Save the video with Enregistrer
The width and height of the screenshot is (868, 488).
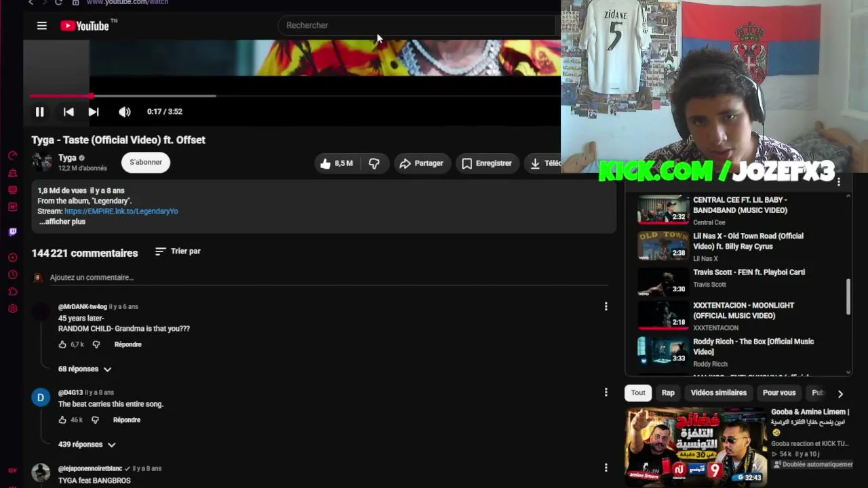pos(487,163)
